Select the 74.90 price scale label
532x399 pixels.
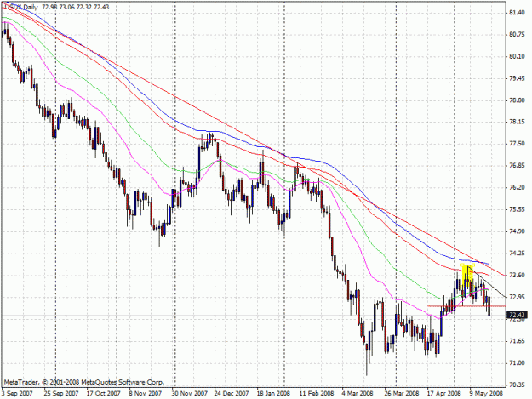pyautogui.click(x=517, y=231)
